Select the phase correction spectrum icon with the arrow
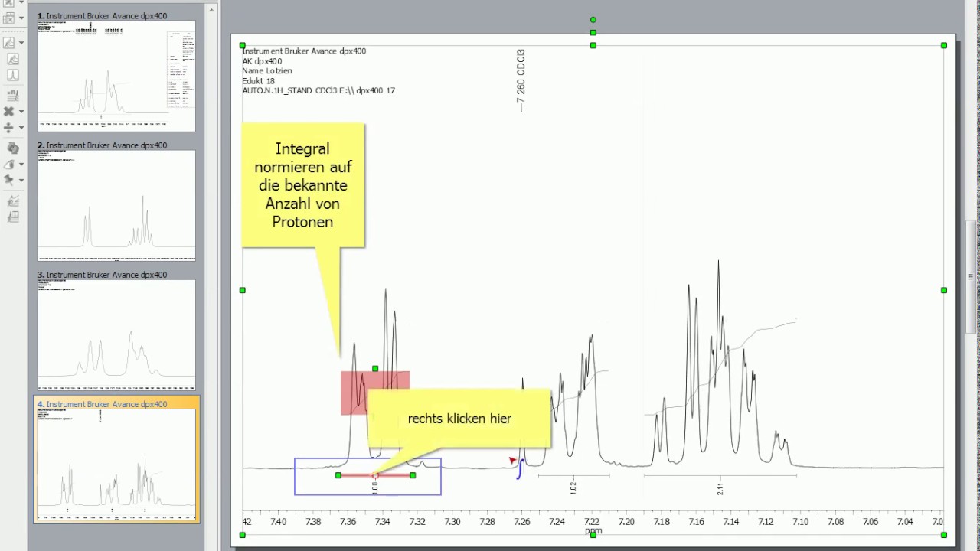The width and height of the screenshot is (980, 551). point(9,42)
